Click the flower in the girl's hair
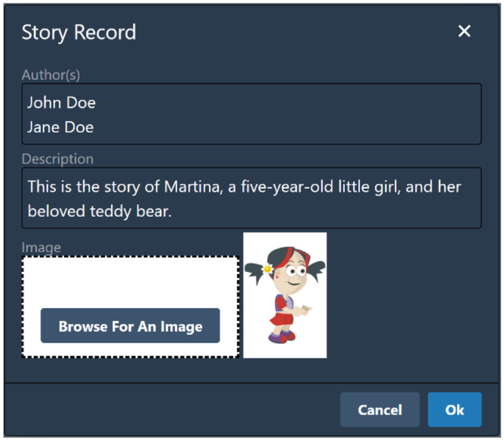This screenshot has width=504, height=441. click(x=267, y=269)
